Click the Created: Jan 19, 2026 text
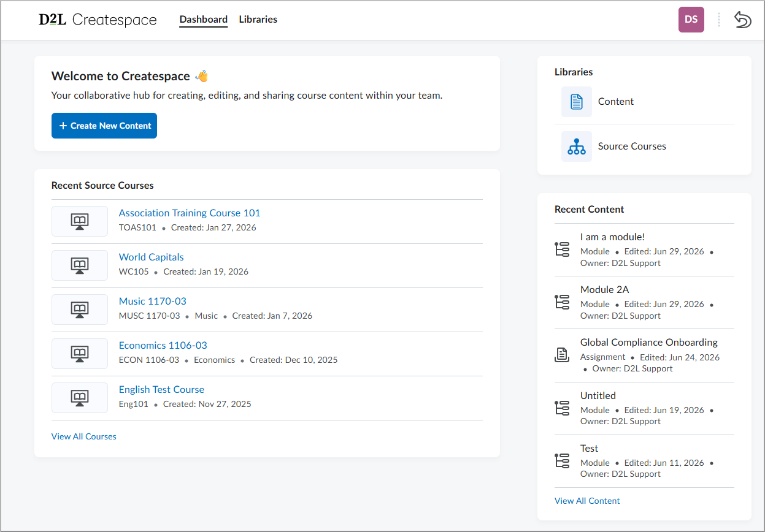This screenshot has height=532, width=765. tap(206, 272)
